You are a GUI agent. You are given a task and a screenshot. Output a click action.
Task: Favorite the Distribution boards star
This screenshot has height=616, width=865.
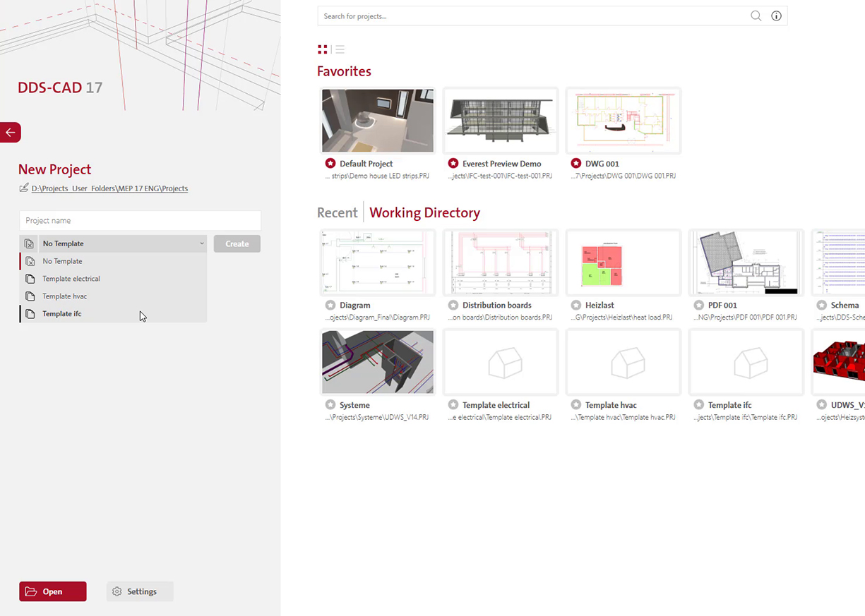point(453,306)
